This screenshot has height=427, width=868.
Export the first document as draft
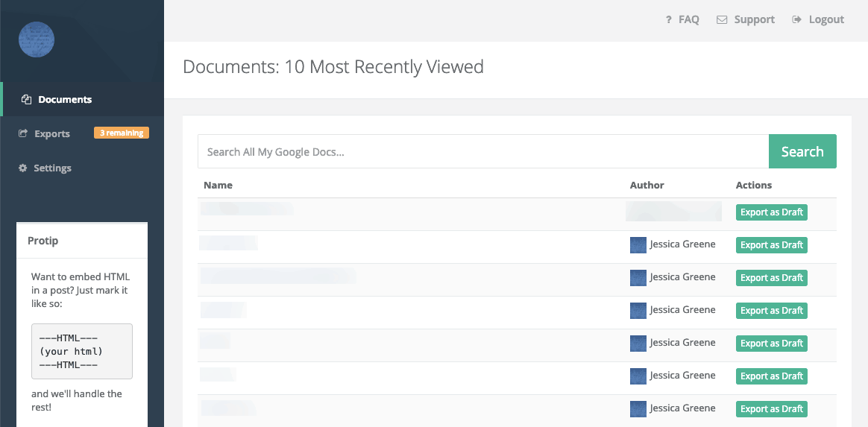[771, 212]
